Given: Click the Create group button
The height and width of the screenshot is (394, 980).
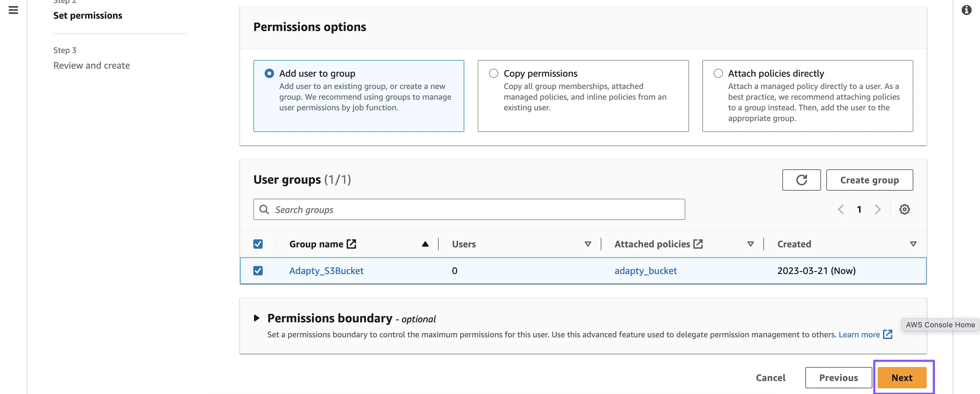Looking at the screenshot, I should [869, 180].
